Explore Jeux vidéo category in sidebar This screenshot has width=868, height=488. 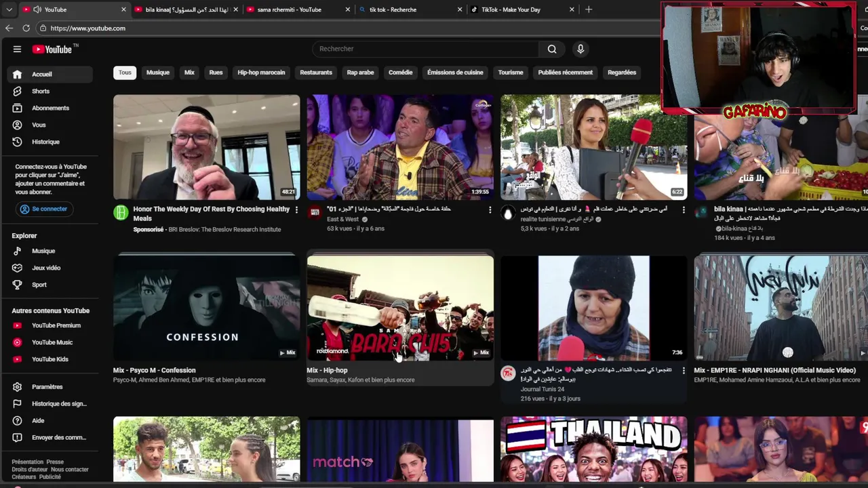point(50,268)
